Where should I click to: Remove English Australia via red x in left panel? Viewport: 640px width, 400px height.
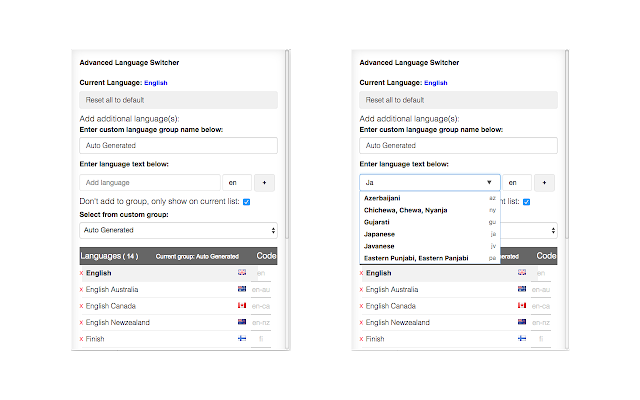[81, 290]
